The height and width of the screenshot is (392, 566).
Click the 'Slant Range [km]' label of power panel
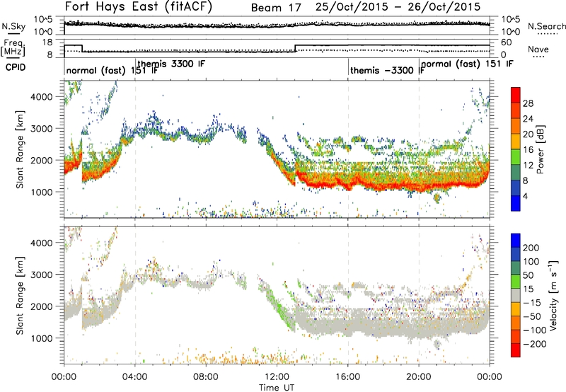20,149
